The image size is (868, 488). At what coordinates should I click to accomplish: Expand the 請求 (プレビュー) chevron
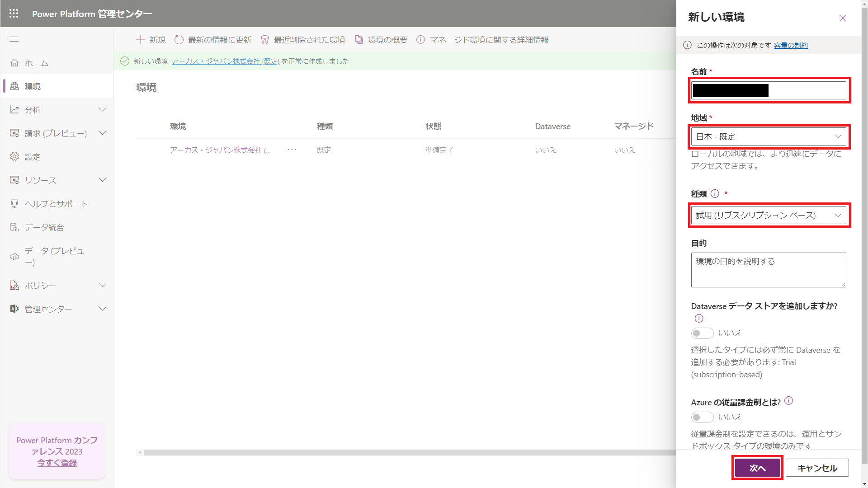tap(103, 133)
